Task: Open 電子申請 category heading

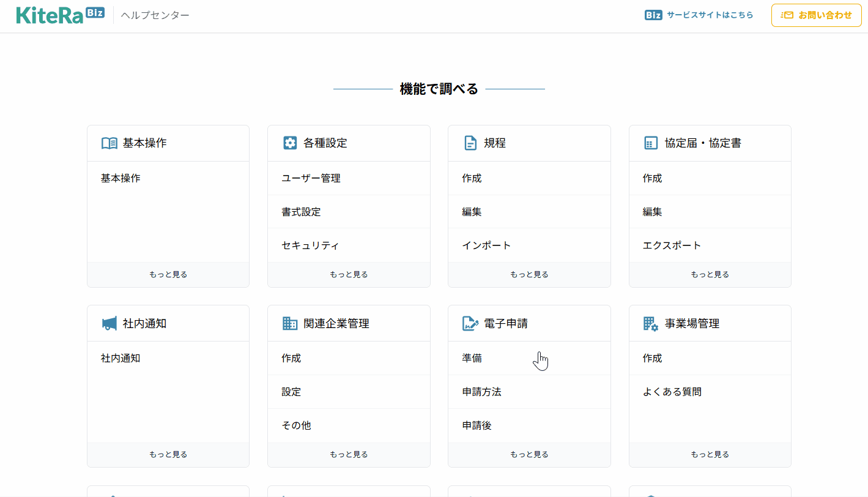Action: click(505, 323)
